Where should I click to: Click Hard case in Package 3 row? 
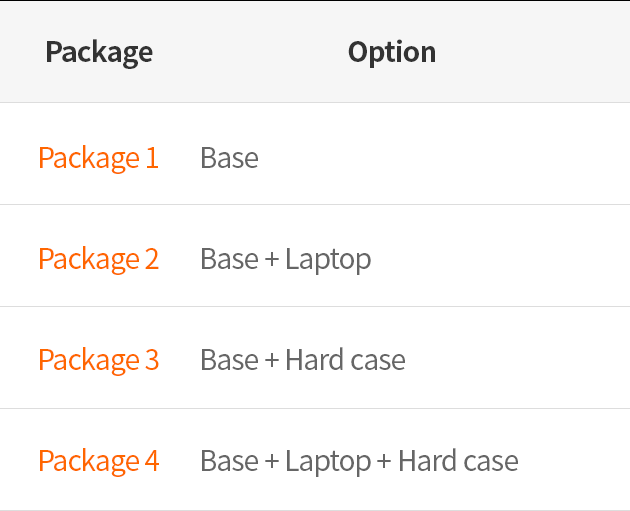[x=346, y=360]
